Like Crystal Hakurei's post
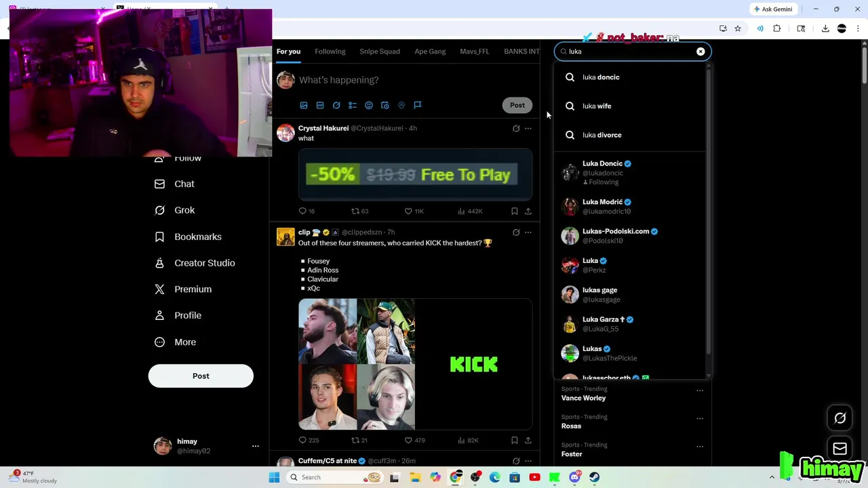 (x=414, y=211)
